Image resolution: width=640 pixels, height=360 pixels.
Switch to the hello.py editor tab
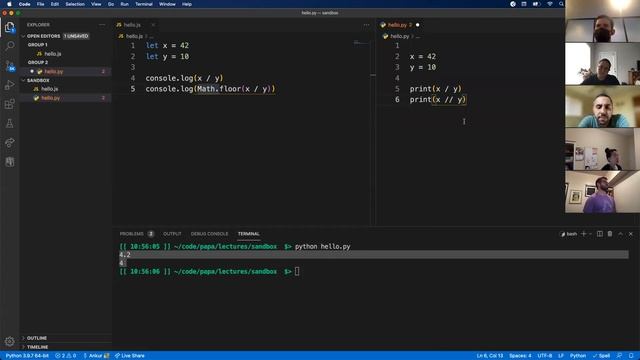point(397,25)
